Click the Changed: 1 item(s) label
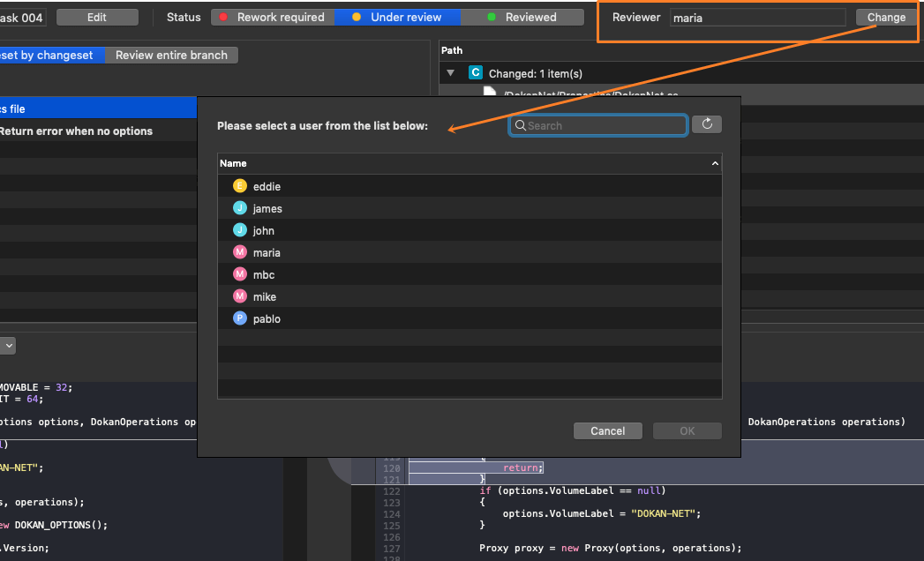This screenshot has width=924, height=561. pos(536,74)
